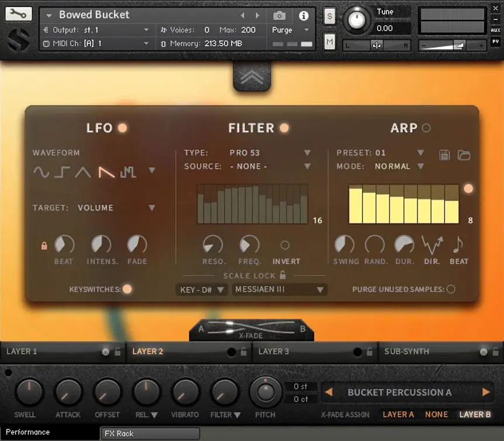The image size is (504, 441).
Task: Toggle Sub-Synth on/off dot
Action: [x=484, y=352]
